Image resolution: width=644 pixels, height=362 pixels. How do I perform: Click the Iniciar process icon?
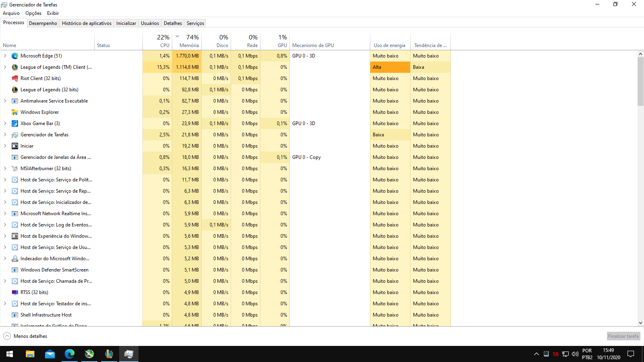15,146
